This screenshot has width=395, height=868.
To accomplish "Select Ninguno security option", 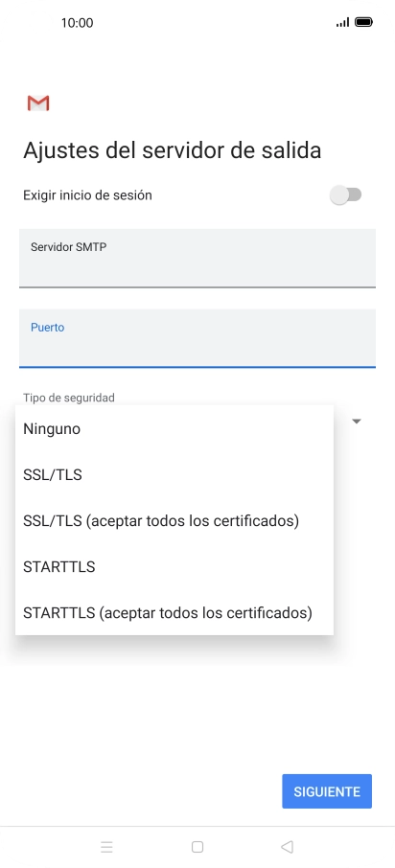I will 174,429.
